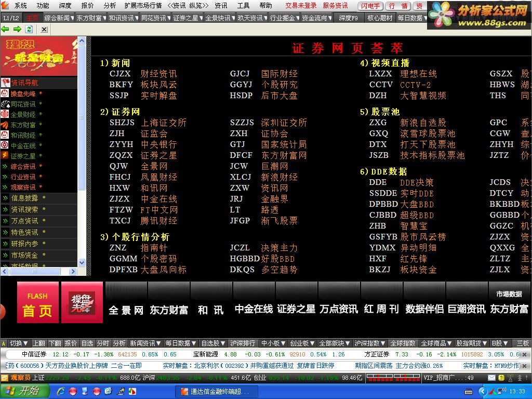Open the 全景快讯 dropdown

220,18
